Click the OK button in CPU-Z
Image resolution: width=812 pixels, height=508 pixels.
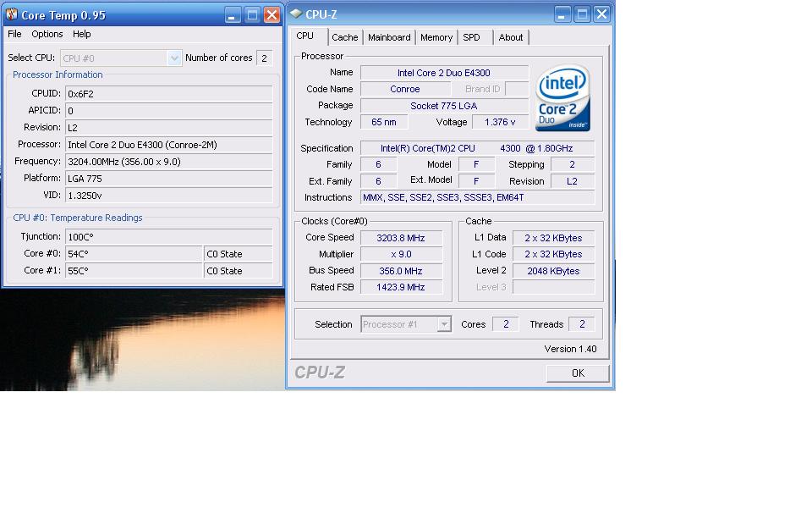coord(578,373)
